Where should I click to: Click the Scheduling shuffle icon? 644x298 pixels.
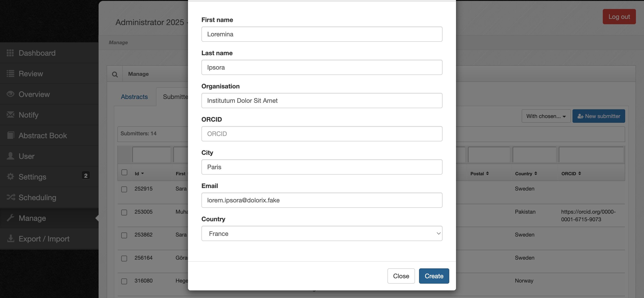(x=11, y=197)
